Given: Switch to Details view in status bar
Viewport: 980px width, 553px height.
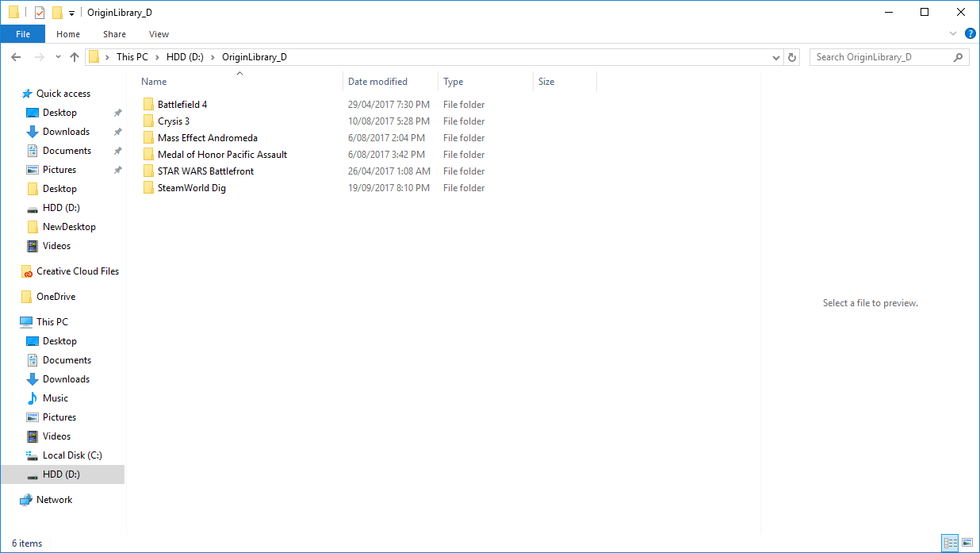Looking at the screenshot, I should point(950,543).
